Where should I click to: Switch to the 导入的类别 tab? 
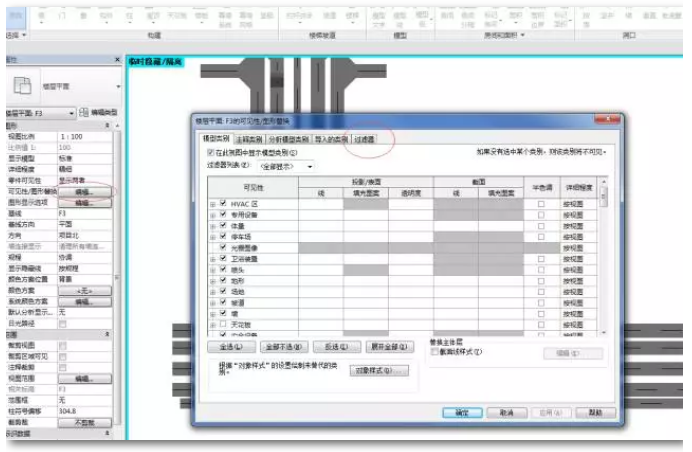coord(331,139)
